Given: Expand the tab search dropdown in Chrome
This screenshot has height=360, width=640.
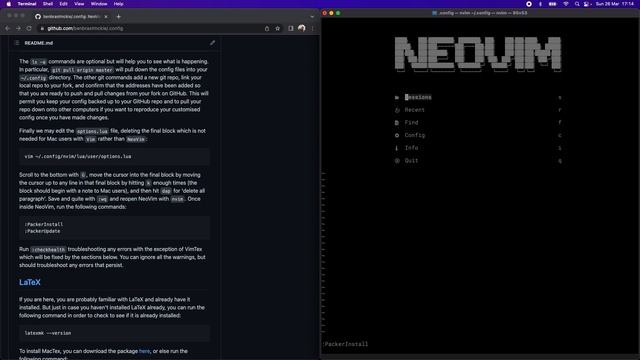Looking at the screenshot, I should (x=312, y=17).
